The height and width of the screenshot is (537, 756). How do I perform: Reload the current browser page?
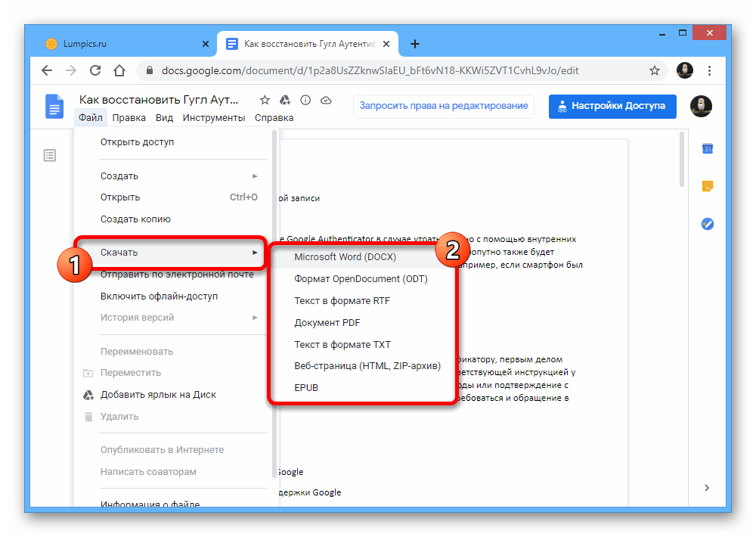pyautogui.click(x=94, y=70)
